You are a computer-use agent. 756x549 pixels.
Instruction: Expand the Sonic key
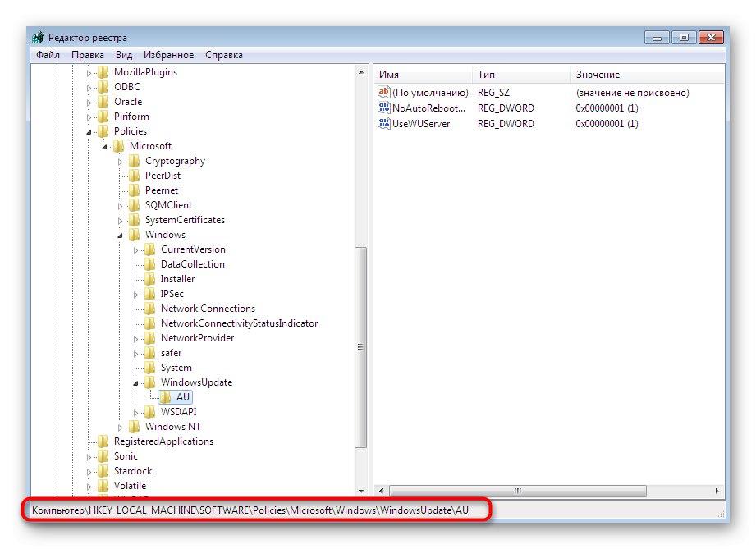89,457
